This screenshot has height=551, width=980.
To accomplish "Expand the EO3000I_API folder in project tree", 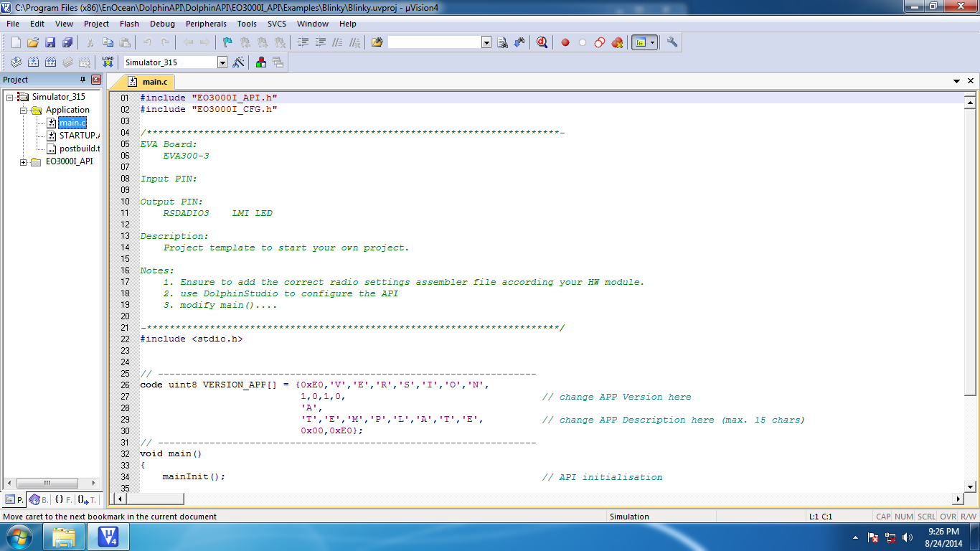I will [x=24, y=162].
